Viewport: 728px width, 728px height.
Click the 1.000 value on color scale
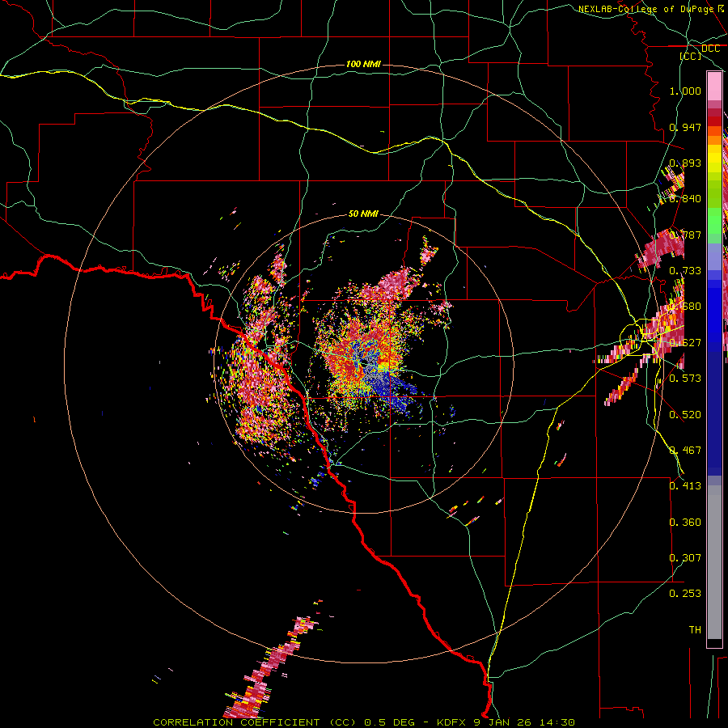pyautogui.click(x=685, y=91)
